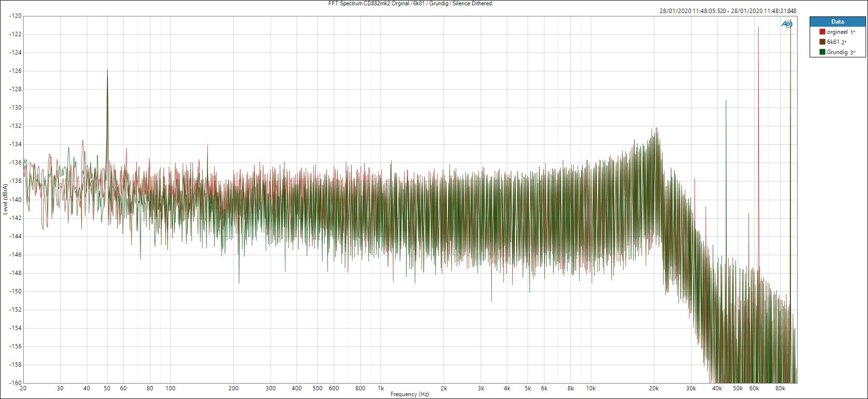Click the top of red spike near 60k
Image resolution: width=868 pixels, height=399 pixels.
(758, 28)
